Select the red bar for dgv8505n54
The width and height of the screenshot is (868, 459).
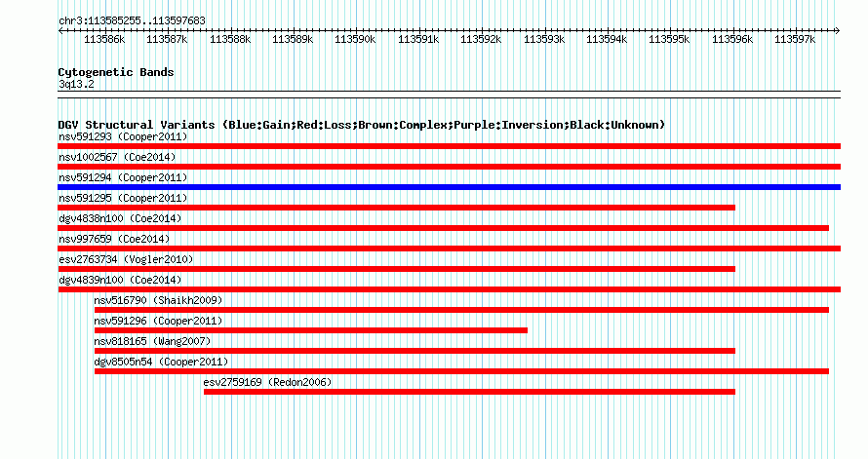click(461, 371)
